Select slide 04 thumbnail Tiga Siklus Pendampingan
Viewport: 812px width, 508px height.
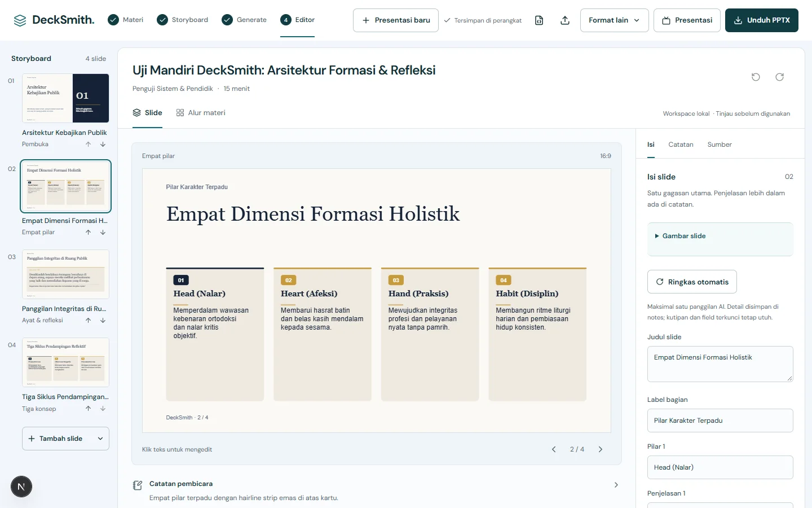click(x=65, y=362)
